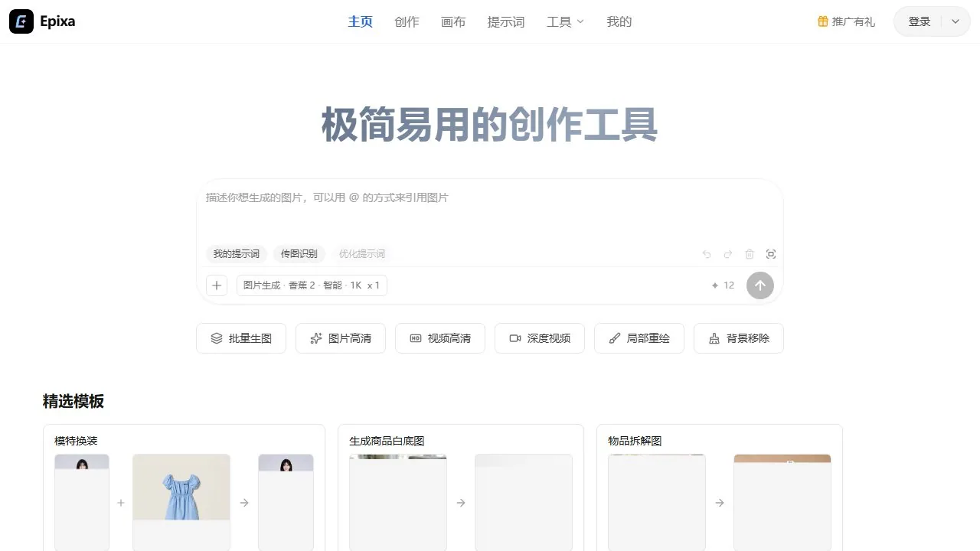The image size is (980, 551).
Task: Open the 图片生成 · 香蕉 2 settings selector
Action: tap(312, 285)
